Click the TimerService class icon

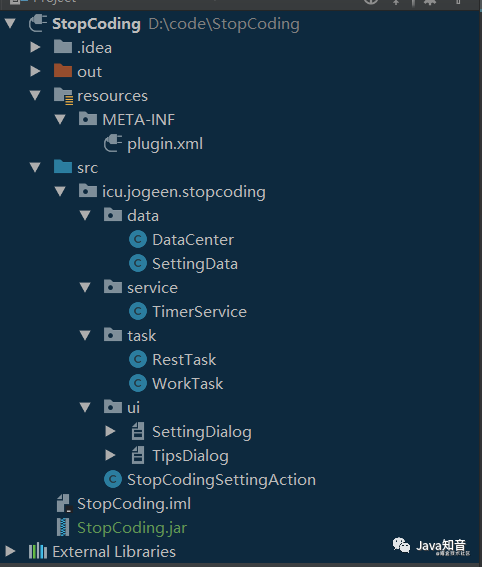(138, 311)
